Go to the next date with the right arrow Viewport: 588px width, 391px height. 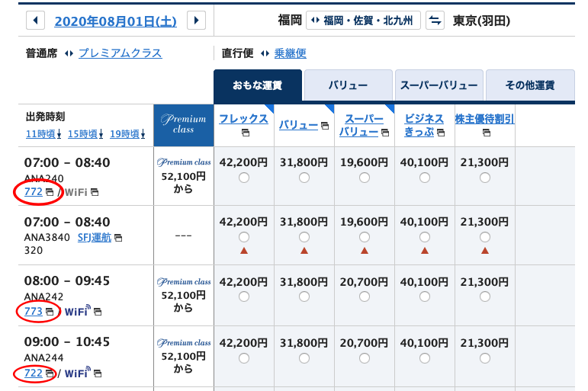coord(196,21)
